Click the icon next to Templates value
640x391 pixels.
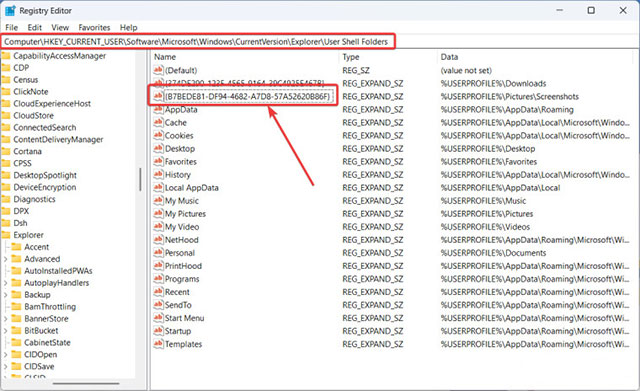point(158,344)
